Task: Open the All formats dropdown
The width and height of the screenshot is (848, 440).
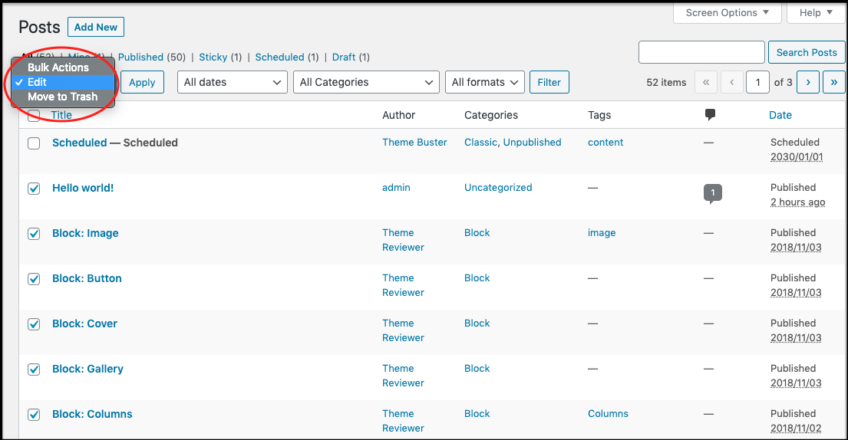Action: coord(485,82)
